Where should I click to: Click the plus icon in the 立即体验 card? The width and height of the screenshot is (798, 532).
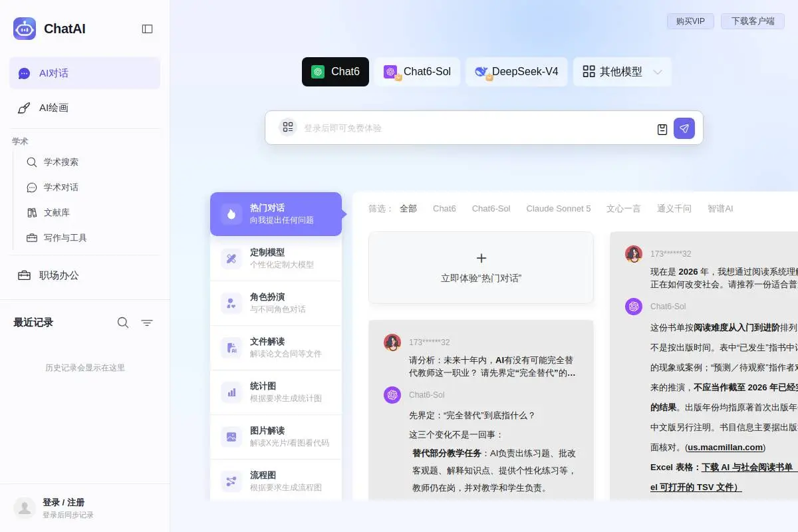pyautogui.click(x=481, y=258)
